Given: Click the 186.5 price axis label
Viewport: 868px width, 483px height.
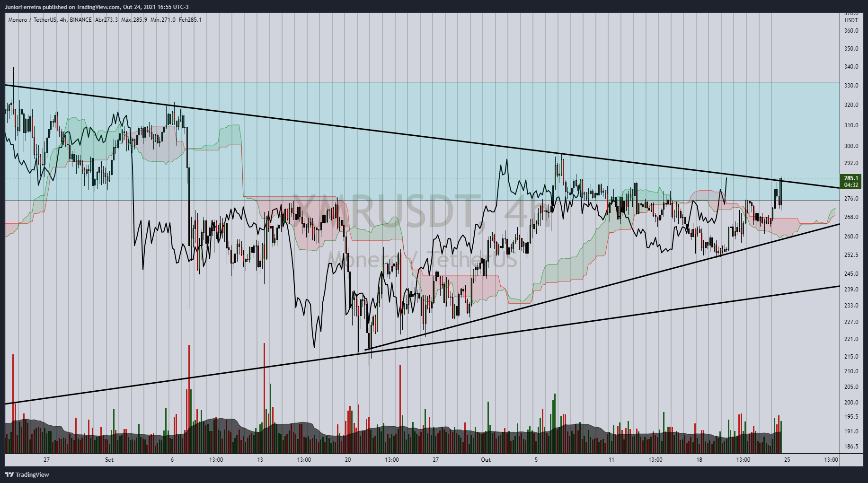Looking at the screenshot, I should pyautogui.click(x=851, y=447).
